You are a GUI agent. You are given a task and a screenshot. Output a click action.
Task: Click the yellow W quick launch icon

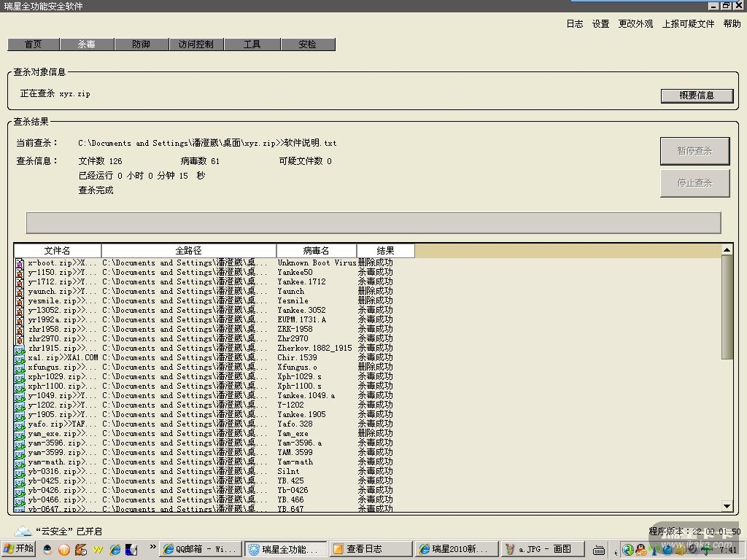98,550
